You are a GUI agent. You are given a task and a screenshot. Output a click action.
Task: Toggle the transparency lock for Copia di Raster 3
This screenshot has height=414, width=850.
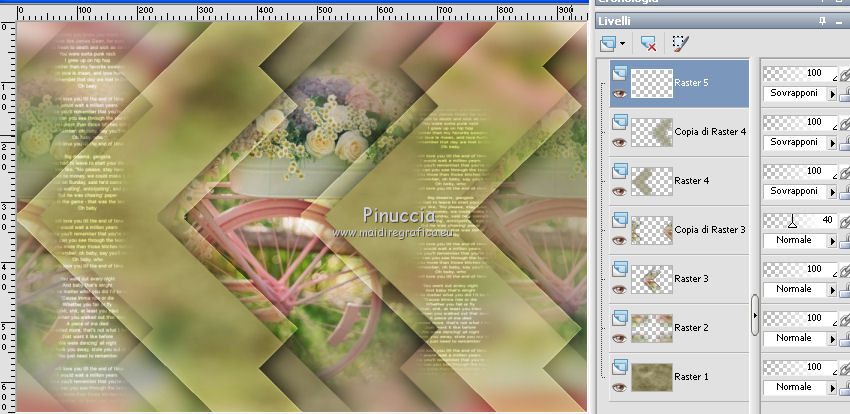845,243
